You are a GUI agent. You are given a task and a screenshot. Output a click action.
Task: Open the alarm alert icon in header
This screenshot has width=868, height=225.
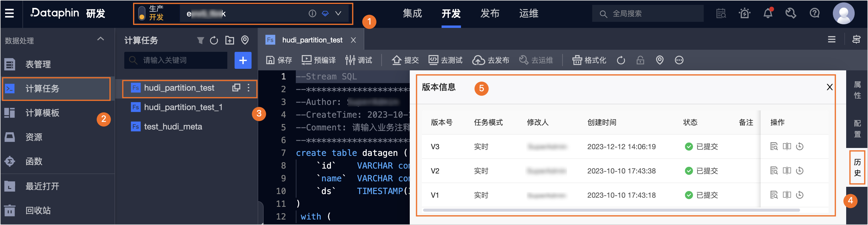(x=744, y=13)
